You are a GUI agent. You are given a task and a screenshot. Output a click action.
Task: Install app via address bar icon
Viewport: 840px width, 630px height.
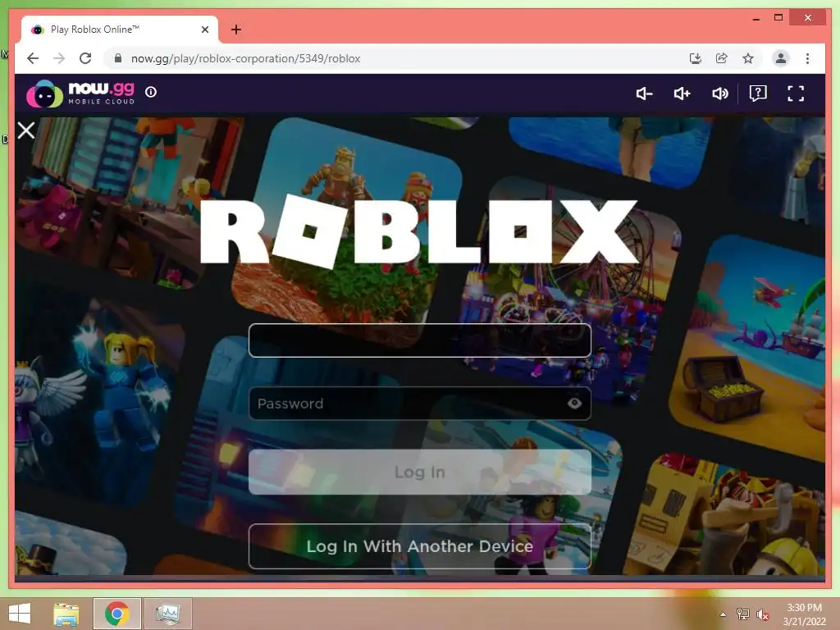[696, 58]
